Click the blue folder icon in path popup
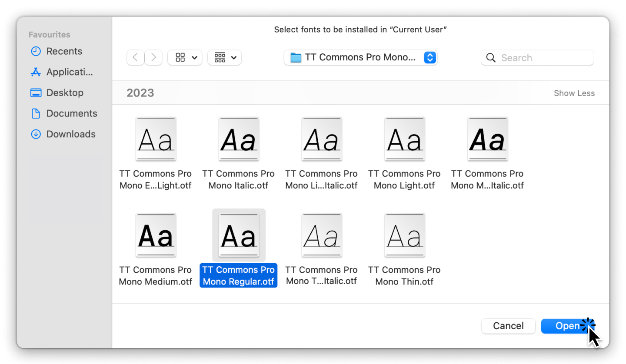This screenshot has height=364, width=626. coord(296,57)
